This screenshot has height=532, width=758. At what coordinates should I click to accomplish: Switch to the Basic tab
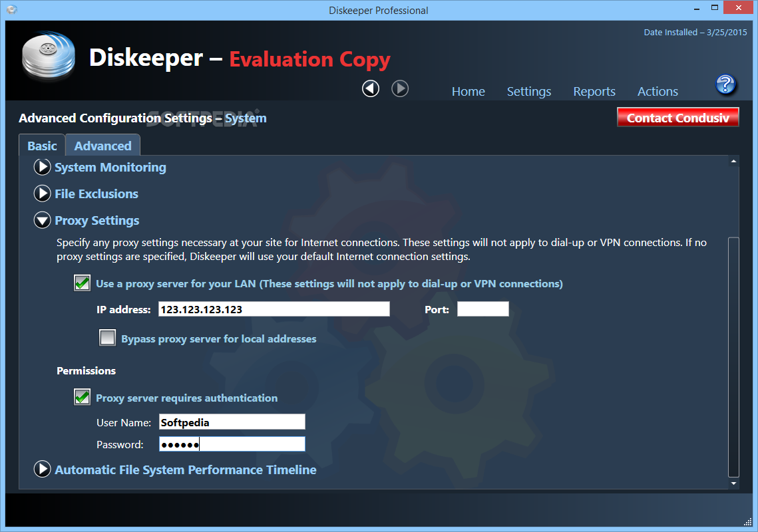42,146
